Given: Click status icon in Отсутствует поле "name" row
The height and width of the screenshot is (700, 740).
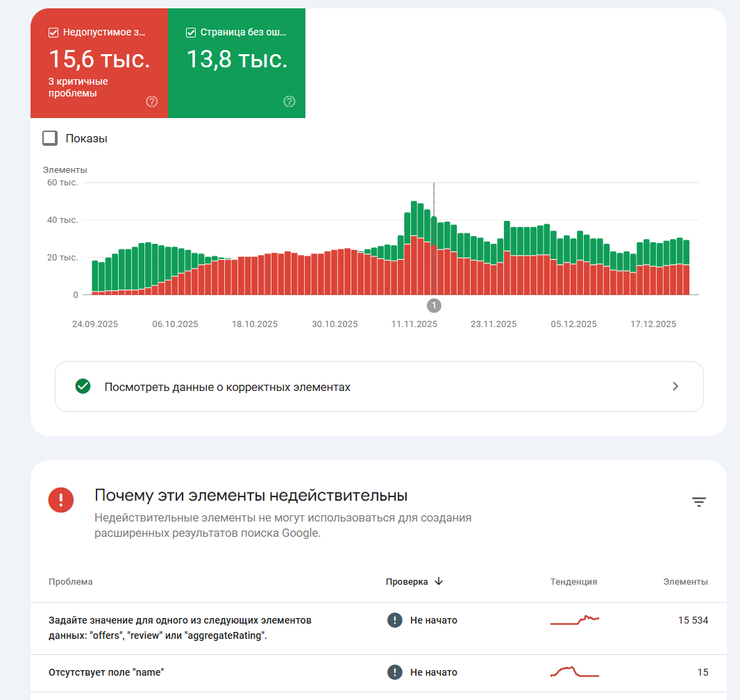Looking at the screenshot, I should tap(394, 672).
